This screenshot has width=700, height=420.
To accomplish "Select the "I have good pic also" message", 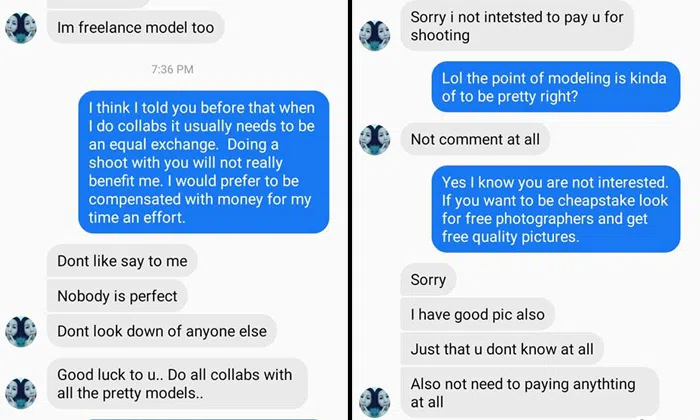I will [478, 315].
